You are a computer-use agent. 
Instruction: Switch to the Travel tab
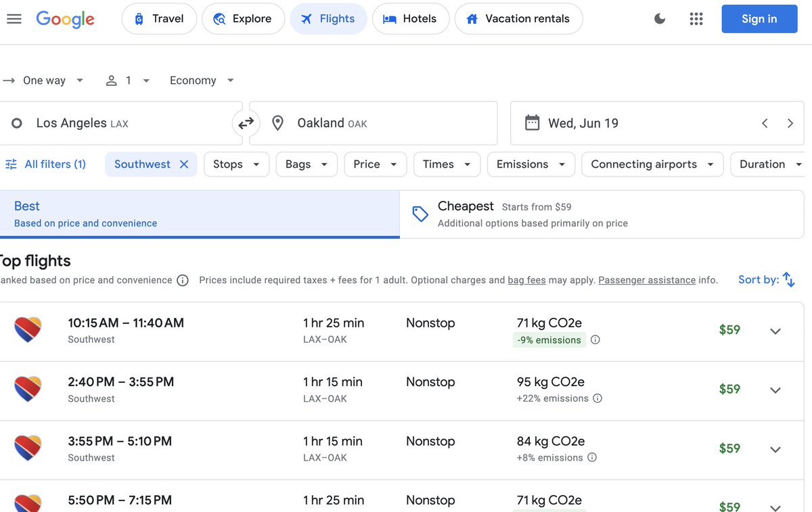(x=159, y=19)
